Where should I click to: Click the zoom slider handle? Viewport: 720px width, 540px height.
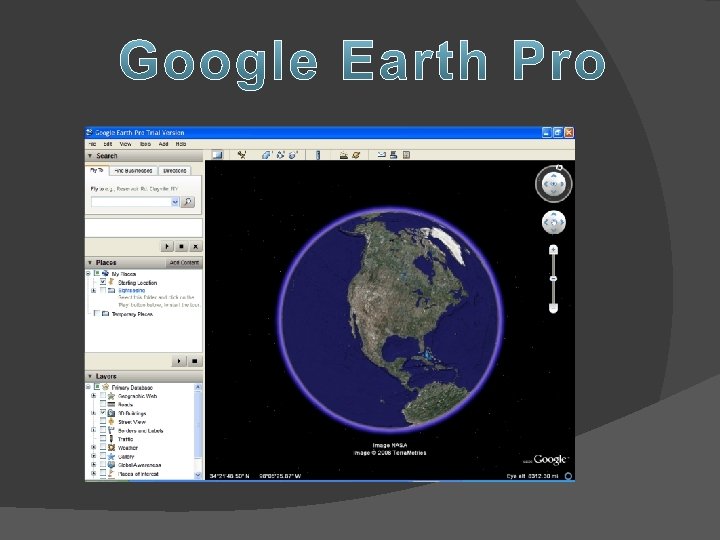pos(553,278)
